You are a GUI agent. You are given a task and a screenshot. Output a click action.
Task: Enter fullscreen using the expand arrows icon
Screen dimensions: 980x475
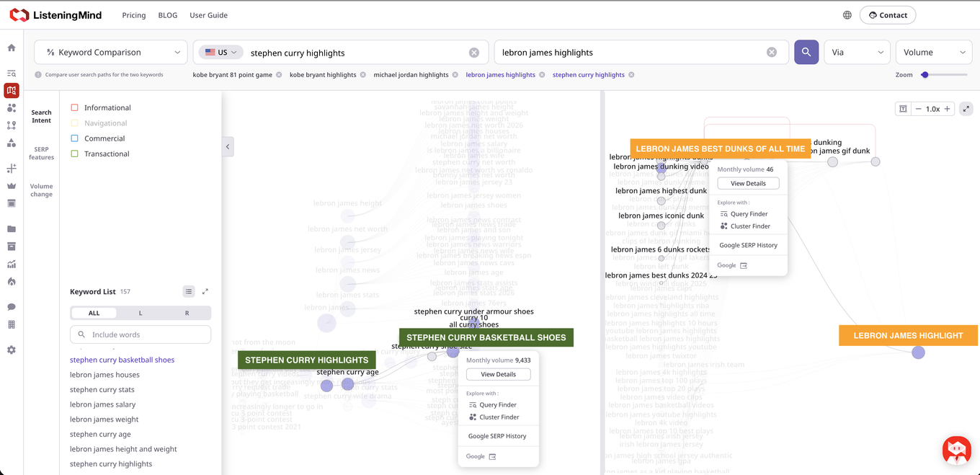966,109
